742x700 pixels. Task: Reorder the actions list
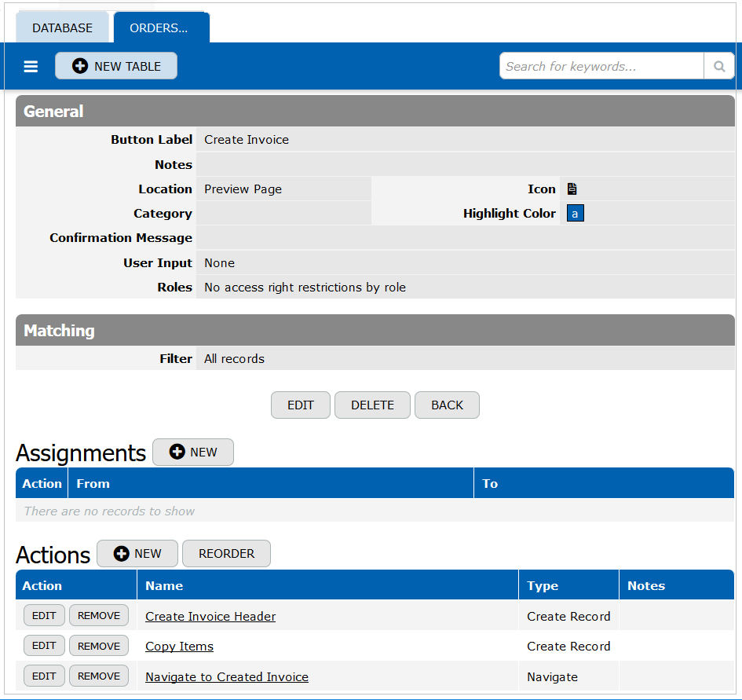click(x=226, y=553)
